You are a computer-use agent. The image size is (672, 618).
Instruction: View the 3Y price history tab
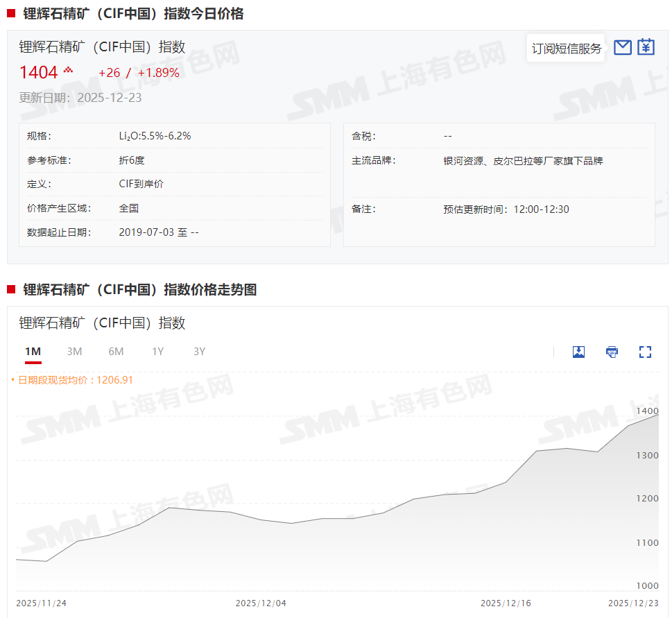pos(199,352)
